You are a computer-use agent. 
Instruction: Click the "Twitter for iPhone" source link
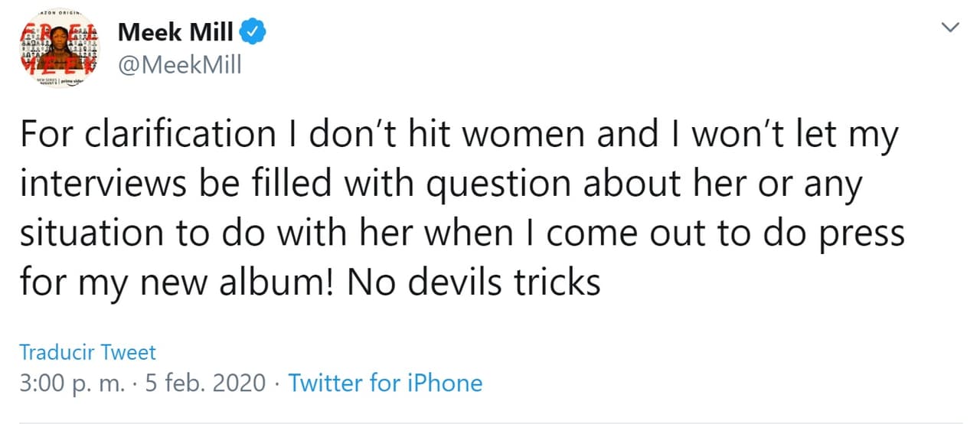[385, 383]
